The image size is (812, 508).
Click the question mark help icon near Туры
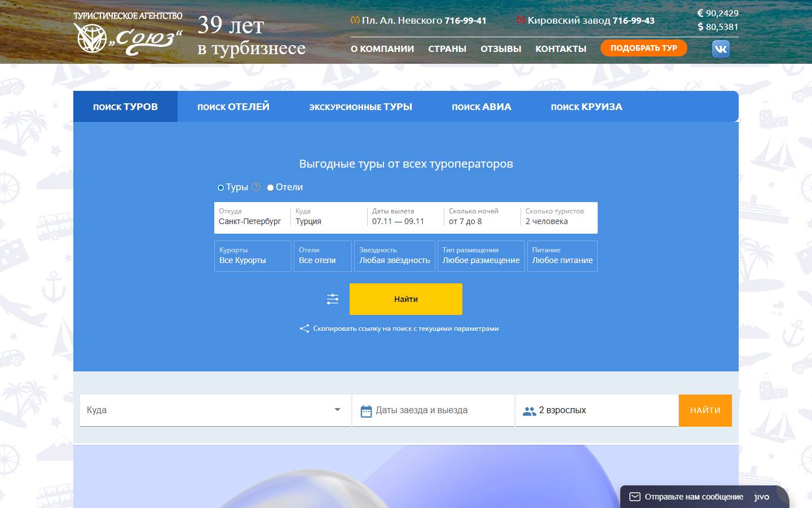[x=256, y=187]
